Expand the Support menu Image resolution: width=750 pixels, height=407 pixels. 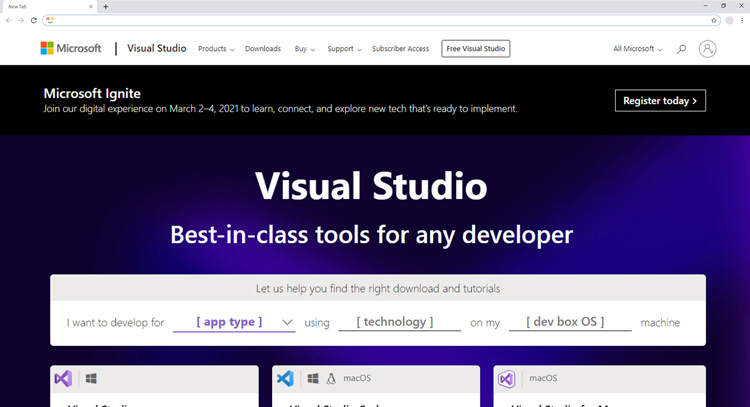(x=344, y=49)
